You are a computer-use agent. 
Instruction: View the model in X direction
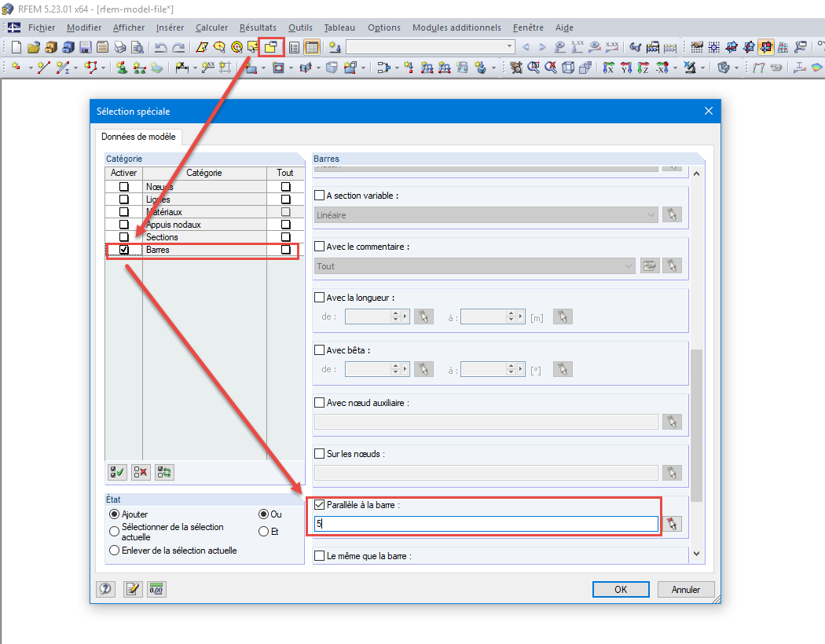(x=609, y=68)
